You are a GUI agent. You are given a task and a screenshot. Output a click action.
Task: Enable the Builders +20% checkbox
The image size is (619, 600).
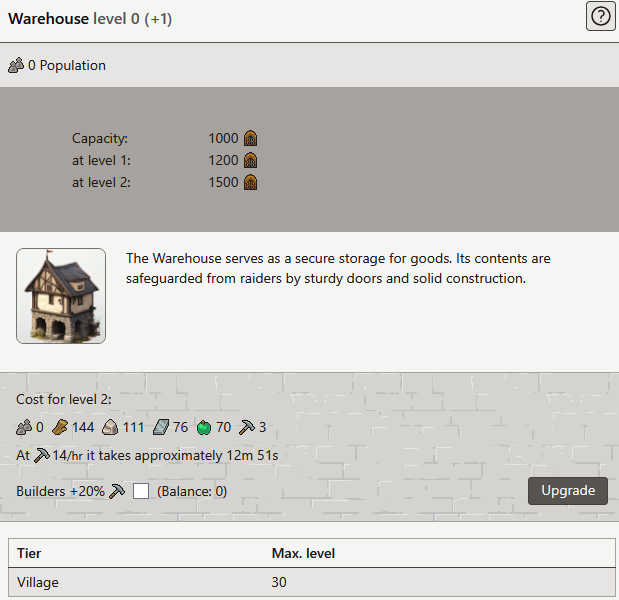point(141,491)
